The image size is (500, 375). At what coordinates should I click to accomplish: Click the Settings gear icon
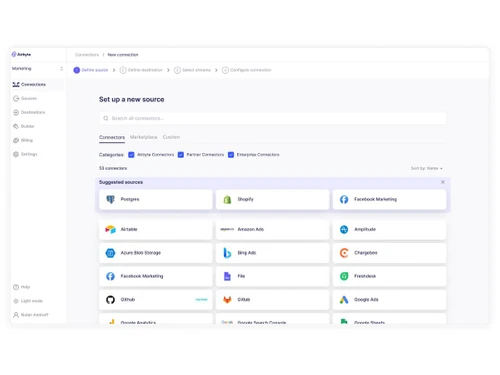[x=16, y=154]
